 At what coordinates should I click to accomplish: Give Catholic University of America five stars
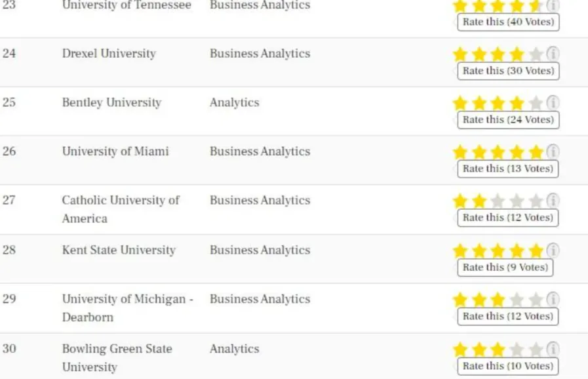tap(536, 201)
